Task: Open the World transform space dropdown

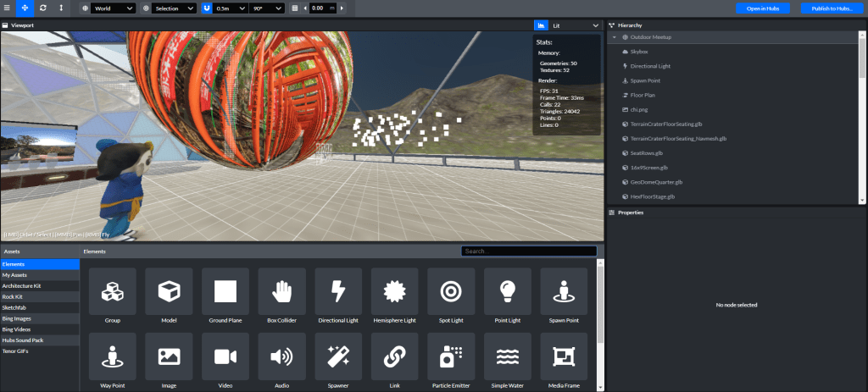Action: click(113, 8)
